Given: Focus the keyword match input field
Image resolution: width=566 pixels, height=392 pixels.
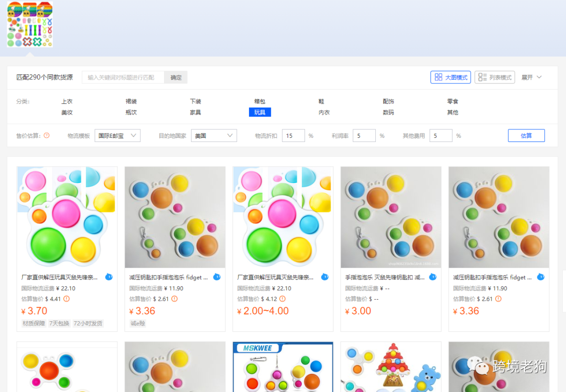Looking at the screenshot, I should tap(123, 77).
